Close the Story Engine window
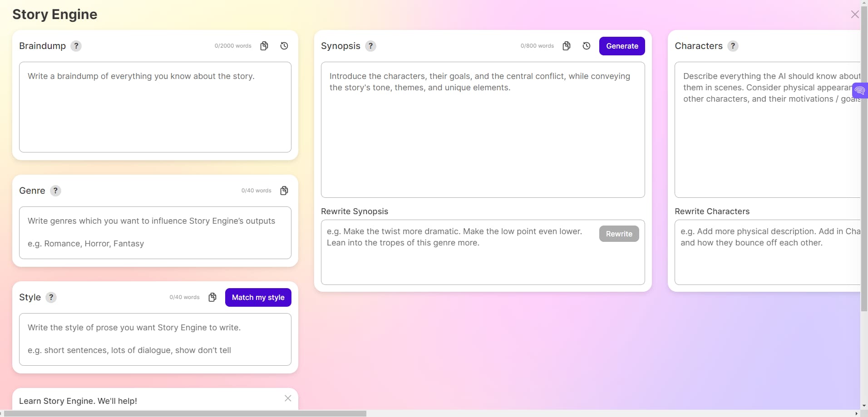Viewport: 868px width, 417px height. click(854, 14)
